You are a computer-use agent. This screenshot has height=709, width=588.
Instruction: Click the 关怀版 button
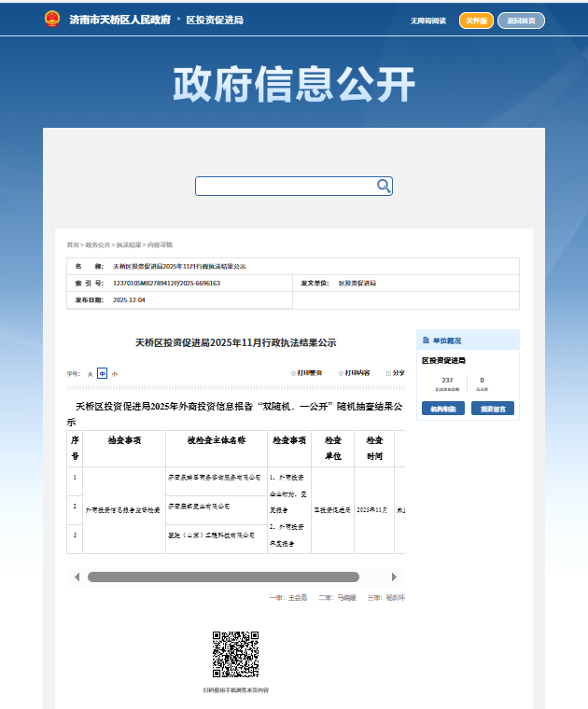tap(476, 21)
